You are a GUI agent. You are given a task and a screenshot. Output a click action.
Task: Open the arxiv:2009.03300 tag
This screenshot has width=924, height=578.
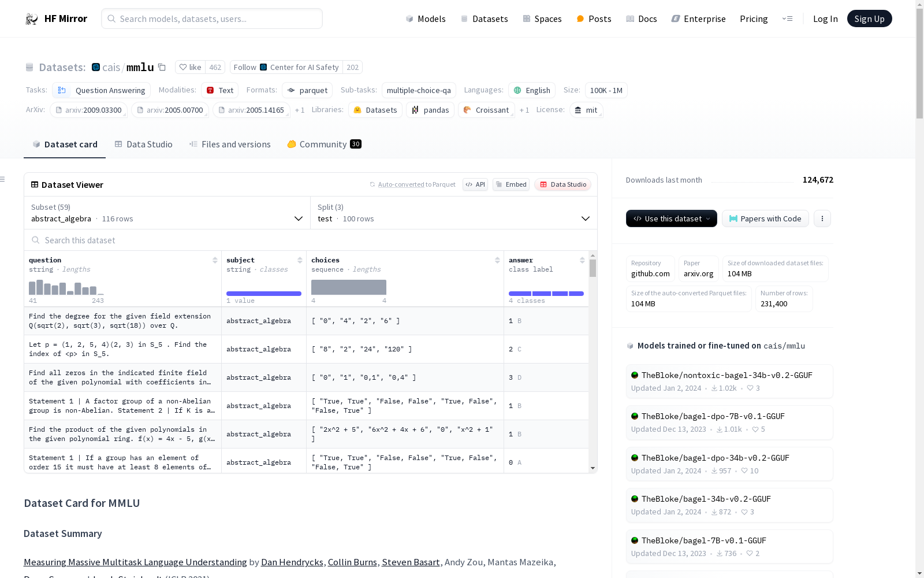pos(88,110)
